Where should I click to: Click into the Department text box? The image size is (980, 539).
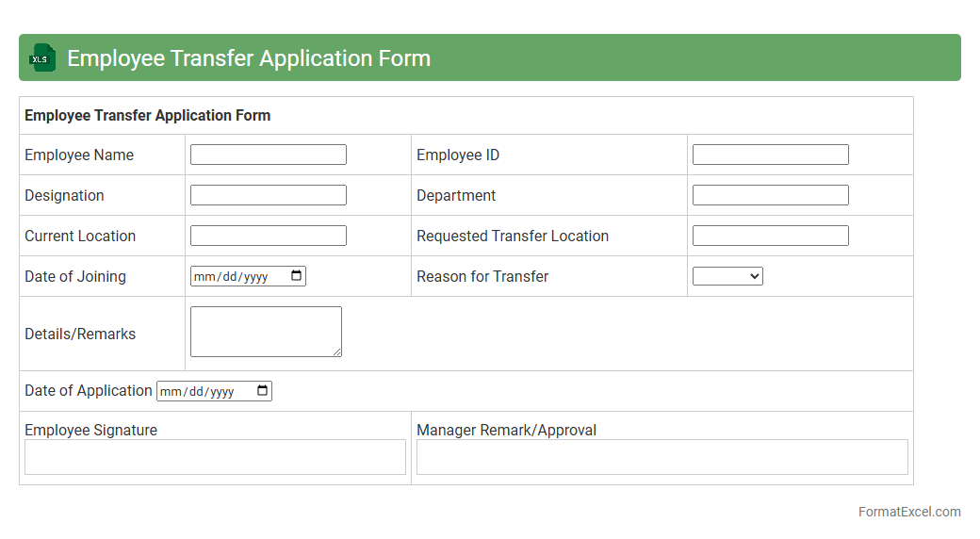point(770,195)
